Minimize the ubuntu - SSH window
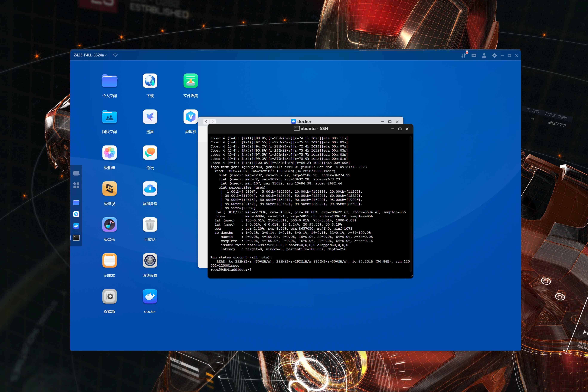 [393, 129]
